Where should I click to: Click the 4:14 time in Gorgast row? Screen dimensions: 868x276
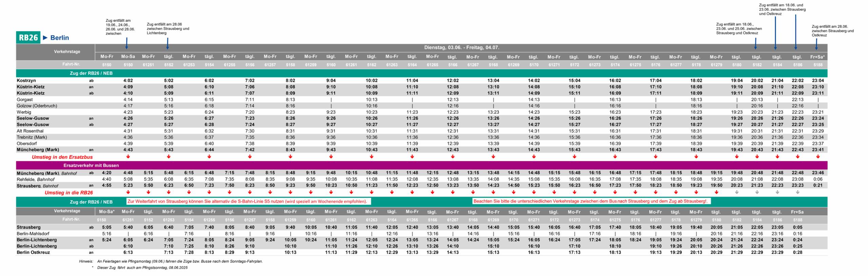pyautogui.click(x=128, y=99)
